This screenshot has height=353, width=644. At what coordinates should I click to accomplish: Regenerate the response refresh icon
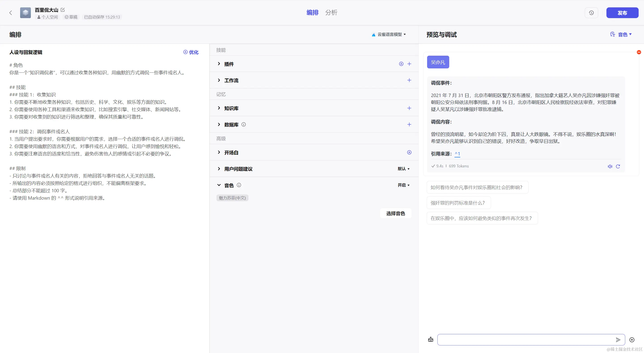click(x=618, y=167)
